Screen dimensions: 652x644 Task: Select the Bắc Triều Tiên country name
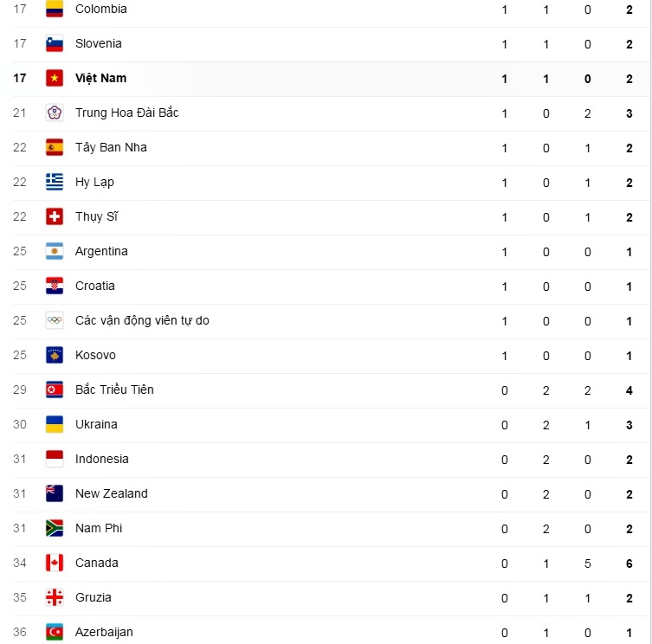point(114,390)
